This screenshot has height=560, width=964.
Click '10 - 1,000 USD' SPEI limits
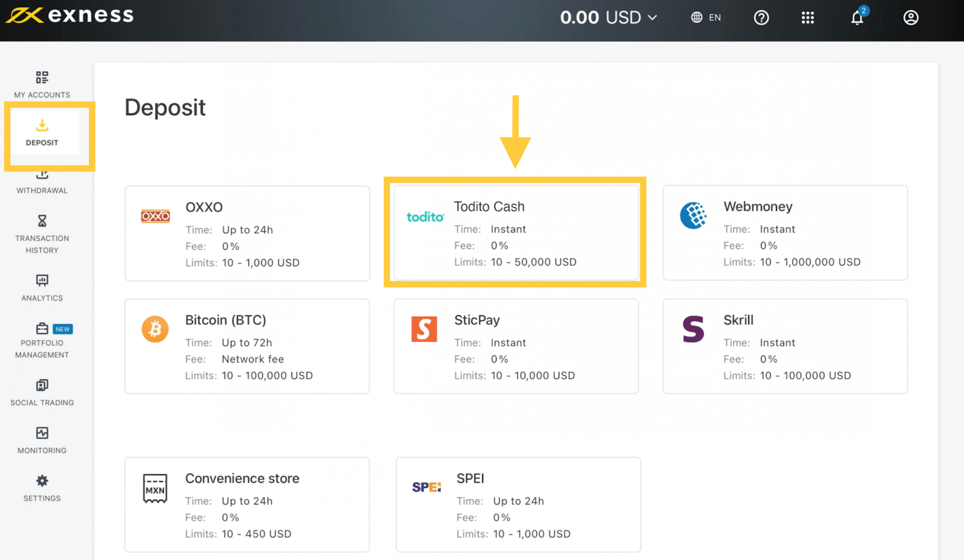pos(532,534)
